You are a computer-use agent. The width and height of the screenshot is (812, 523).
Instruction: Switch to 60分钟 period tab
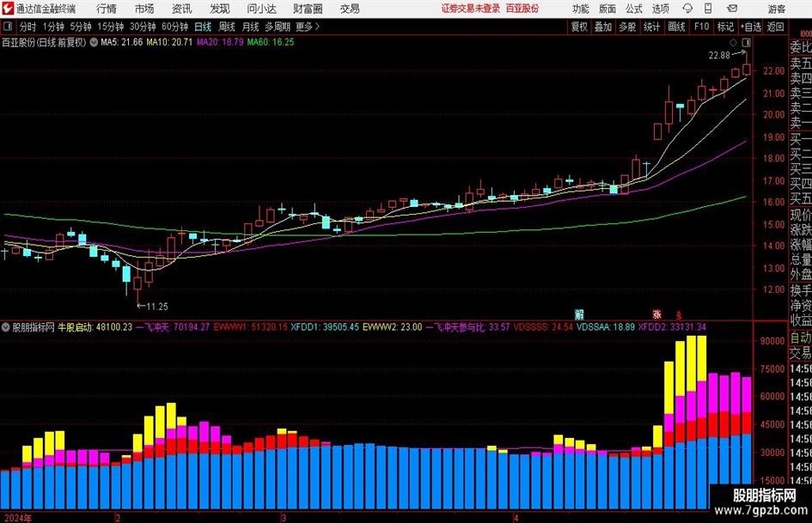point(174,27)
